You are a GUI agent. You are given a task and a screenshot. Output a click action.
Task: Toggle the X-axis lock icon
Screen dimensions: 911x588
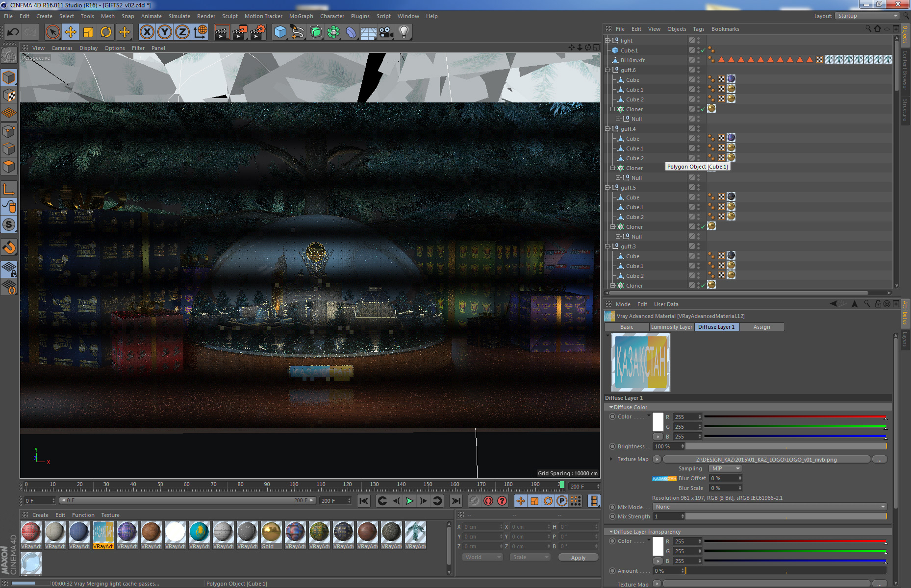[x=147, y=32]
